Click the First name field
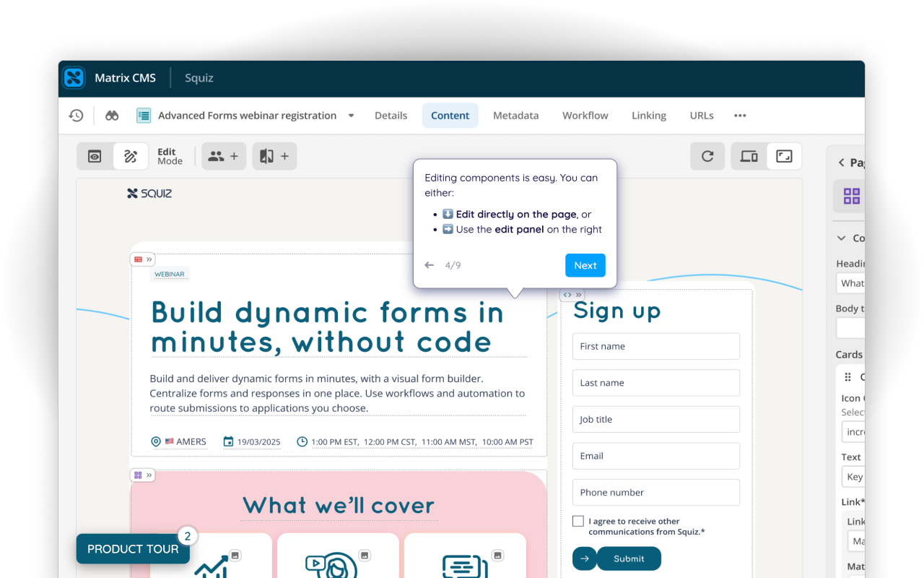The image size is (924, 578). [x=656, y=346]
